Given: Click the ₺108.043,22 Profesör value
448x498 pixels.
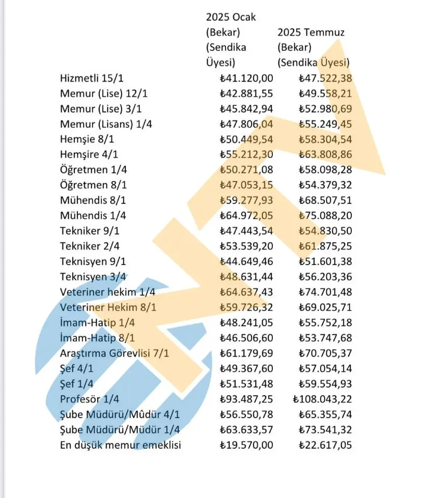Looking at the screenshot, I should [x=323, y=399].
